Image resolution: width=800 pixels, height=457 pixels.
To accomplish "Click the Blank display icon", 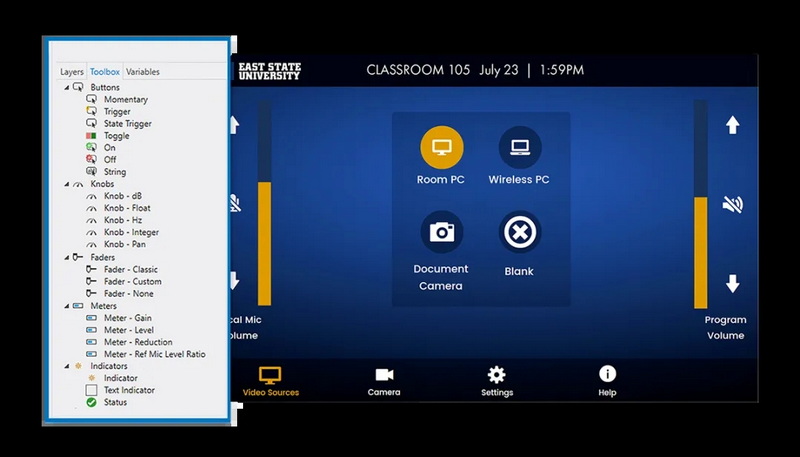I will [x=519, y=232].
